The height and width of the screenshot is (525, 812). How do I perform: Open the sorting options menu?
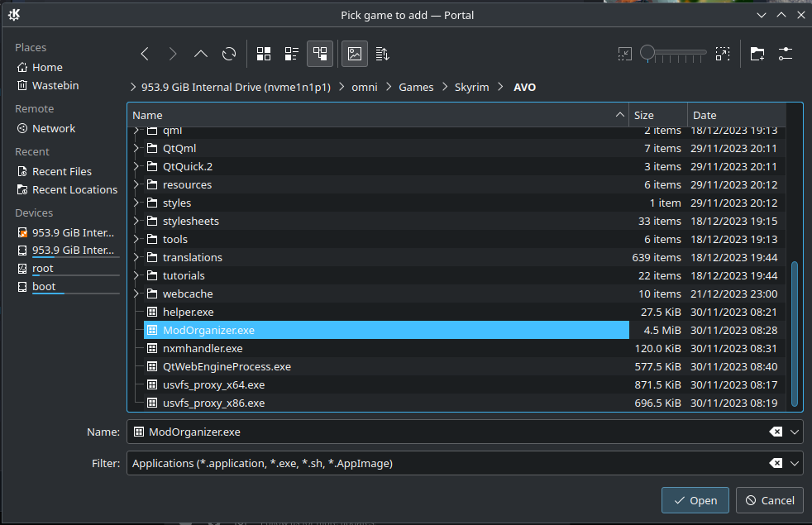click(x=382, y=54)
